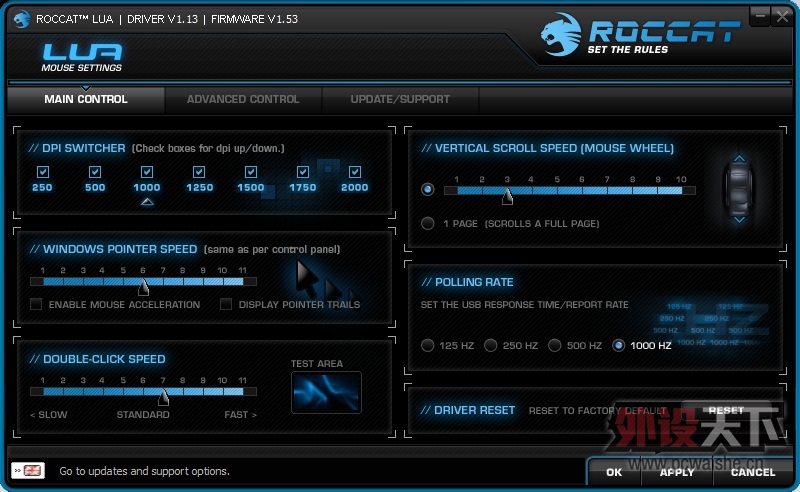Open the language flag selector

[28, 471]
